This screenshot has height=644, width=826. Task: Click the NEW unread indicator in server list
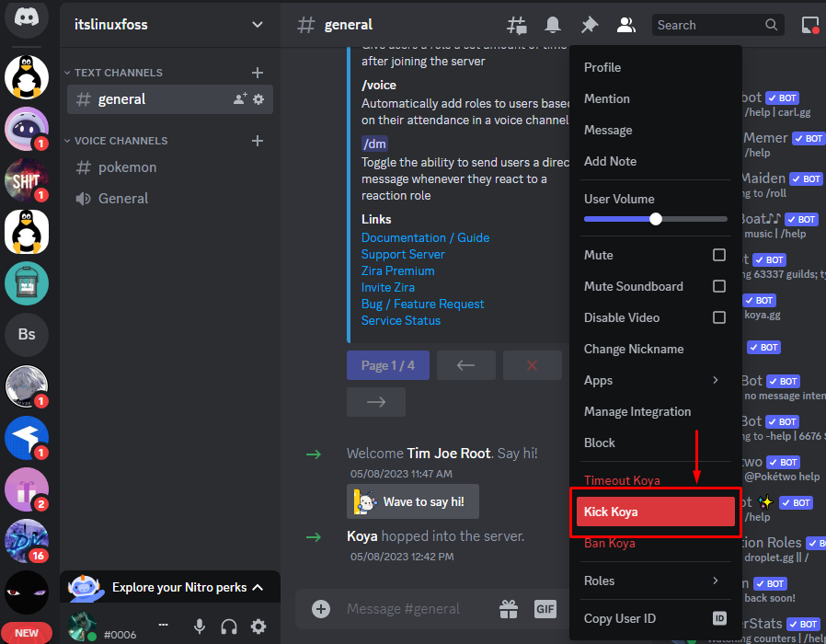tap(27, 633)
